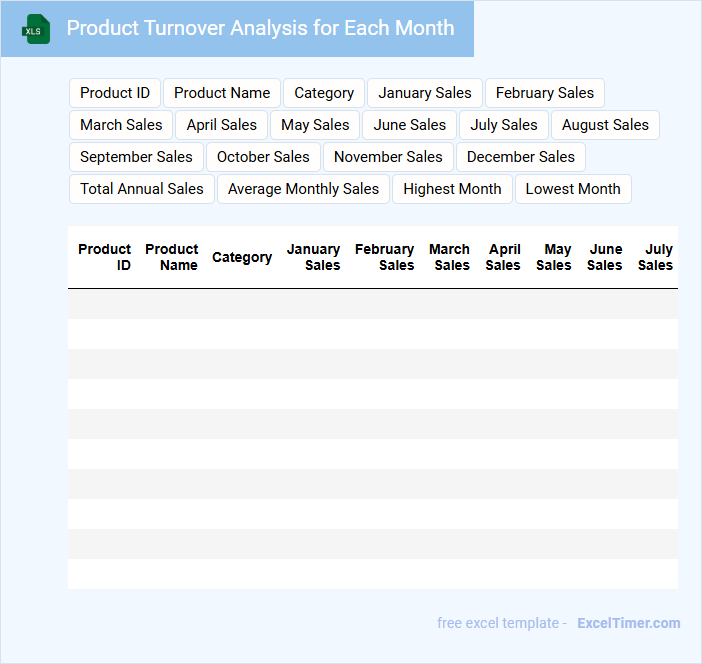Open the ExcelTimer.com link
The height and width of the screenshot is (664, 702).
(628, 623)
